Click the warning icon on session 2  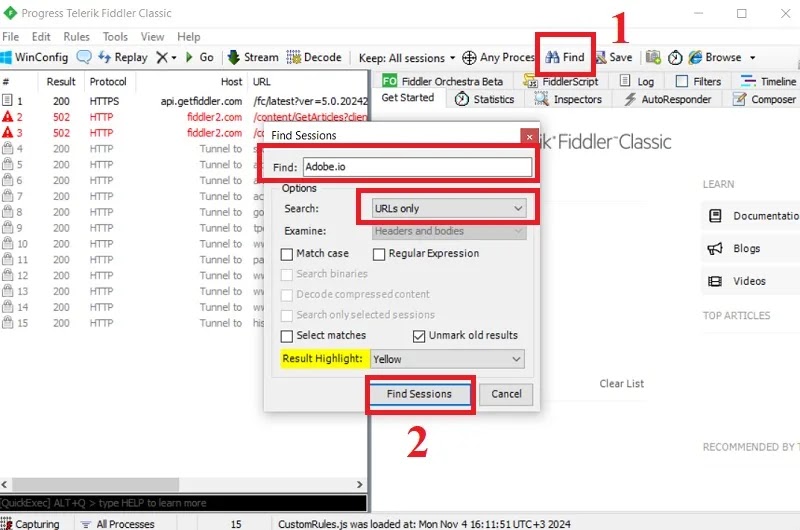click(7, 117)
